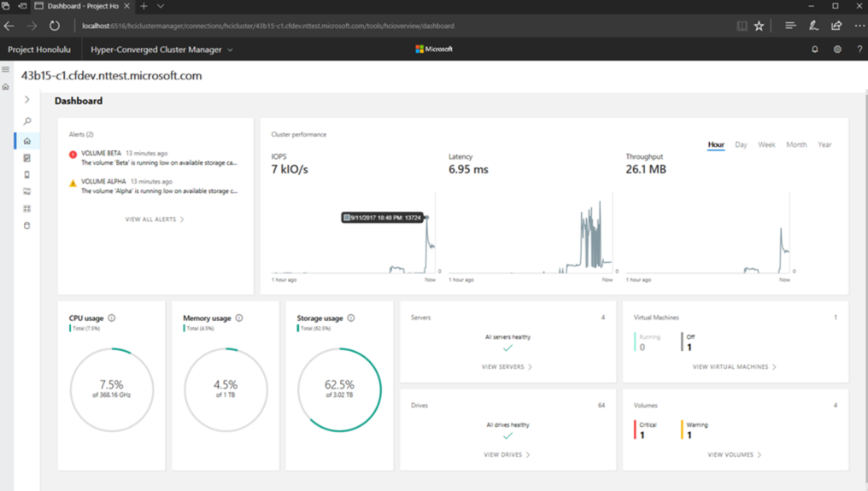Open the VIEW SERVERS link
Screen dimensions: 868x491
tap(507, 367)
